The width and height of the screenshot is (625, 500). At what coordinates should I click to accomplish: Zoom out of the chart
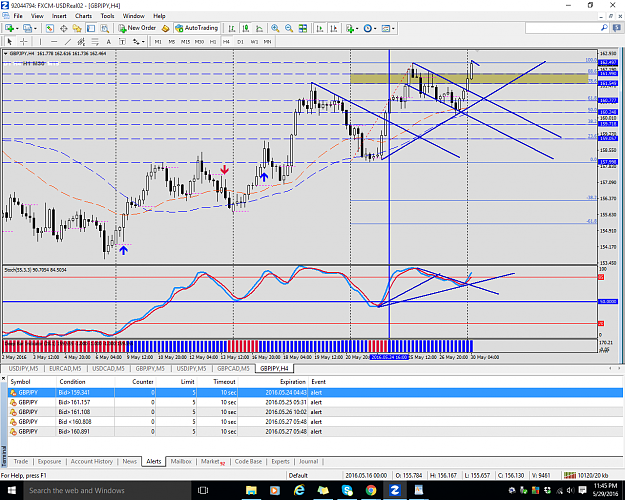click(x=289, y=28)
